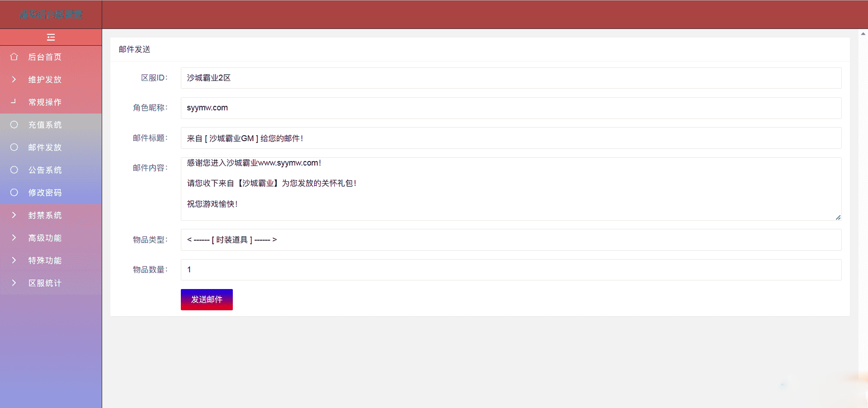Expand the 特殊功能 sidebar section
Screen dimensions: 868x408
tap(51, 261)
